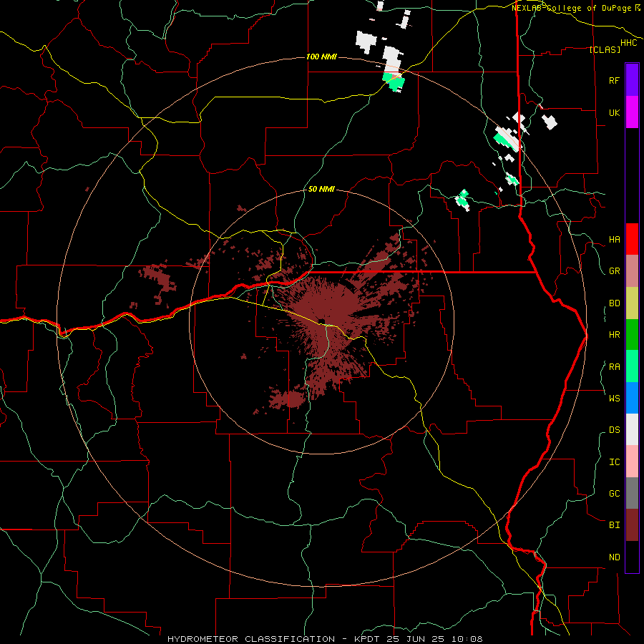The width and height of the screenshot is (644, 644).
Task: Click the GR legend label
Action: [614, 271]
